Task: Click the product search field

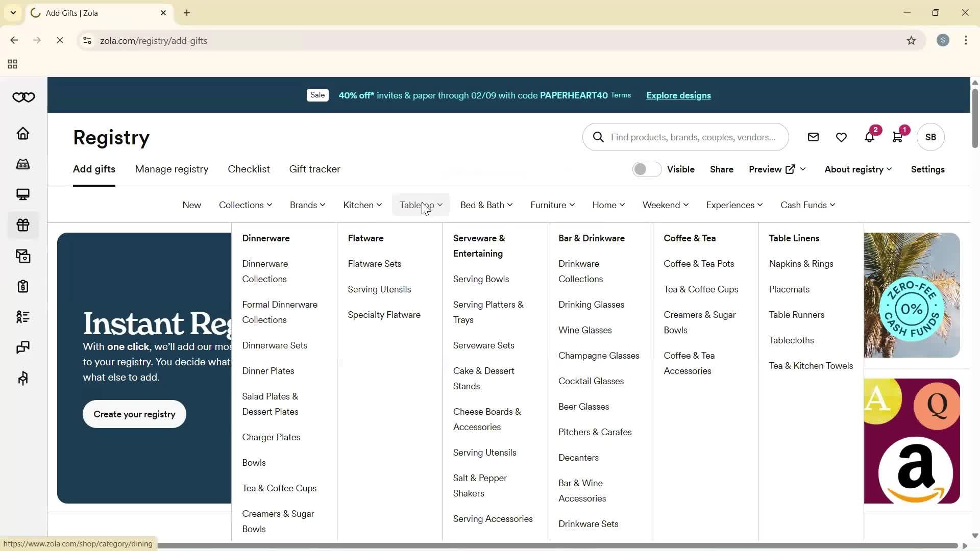Action: click(x=686, y=137)
